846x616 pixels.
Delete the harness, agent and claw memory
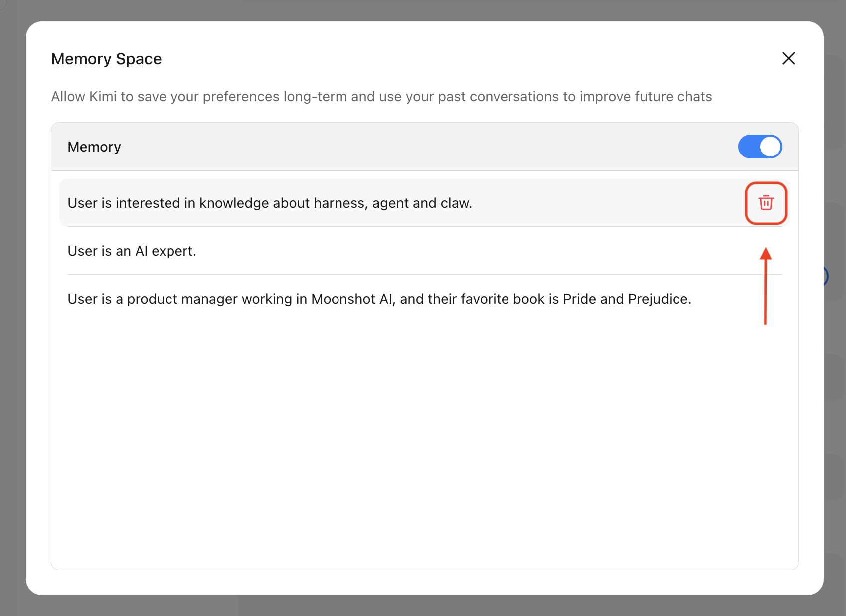click(766, 203)
